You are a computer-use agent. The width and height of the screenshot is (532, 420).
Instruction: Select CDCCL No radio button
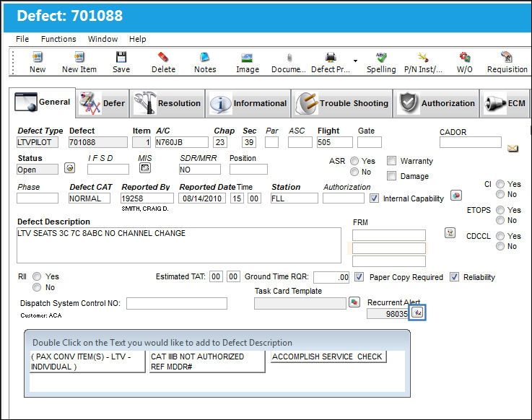(500, 246)
